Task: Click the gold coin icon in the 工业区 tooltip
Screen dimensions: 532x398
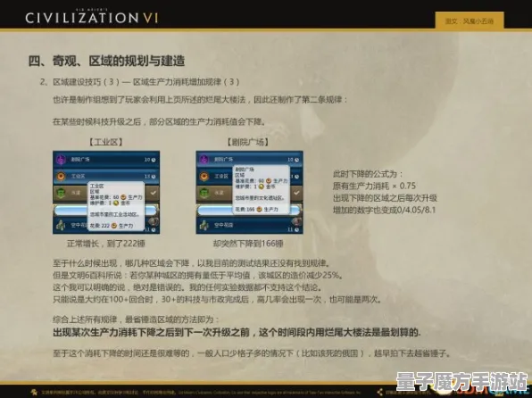Action: (116, 203)
